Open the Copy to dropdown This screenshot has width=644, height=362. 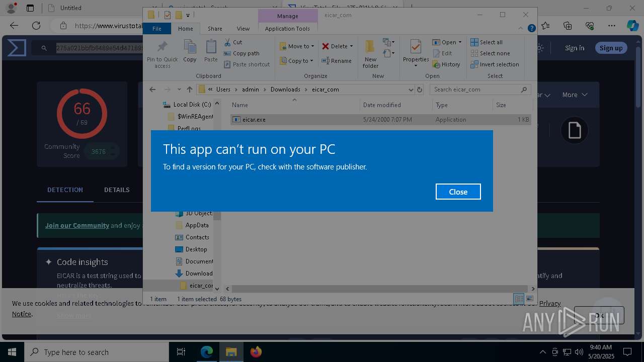tap(297, 61)
